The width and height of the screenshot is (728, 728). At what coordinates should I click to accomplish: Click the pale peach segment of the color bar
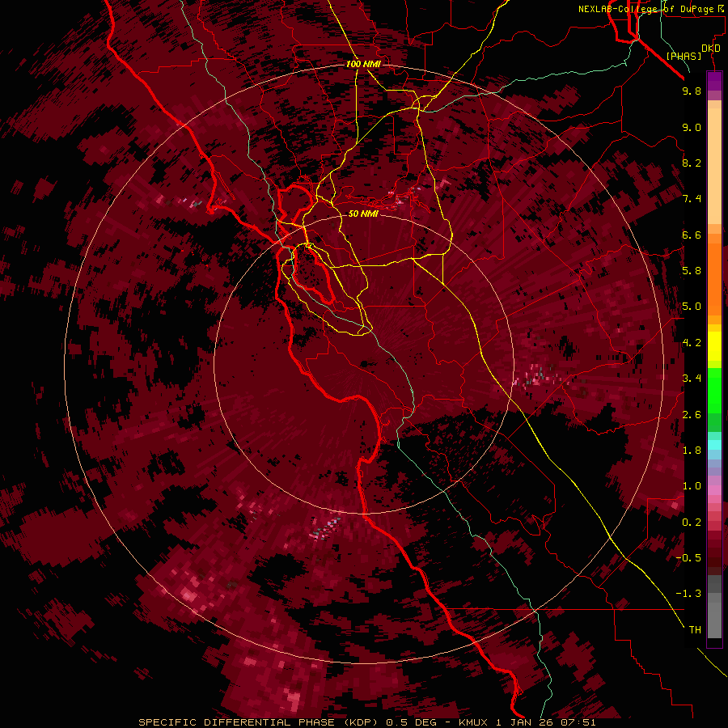click(714, 166)
